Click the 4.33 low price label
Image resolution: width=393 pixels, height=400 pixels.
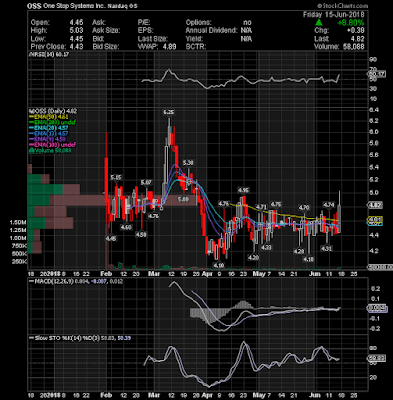pos(266,248)
